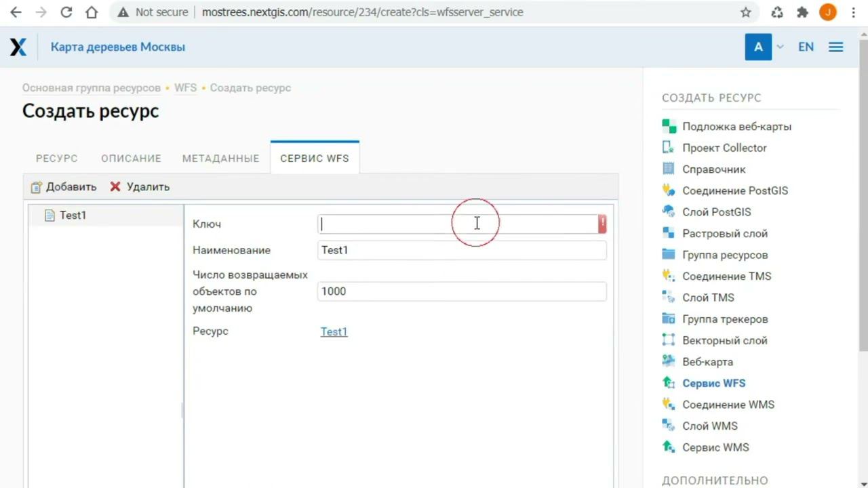
Task: Click the NextGIS X logo
Action: (18, 47)
